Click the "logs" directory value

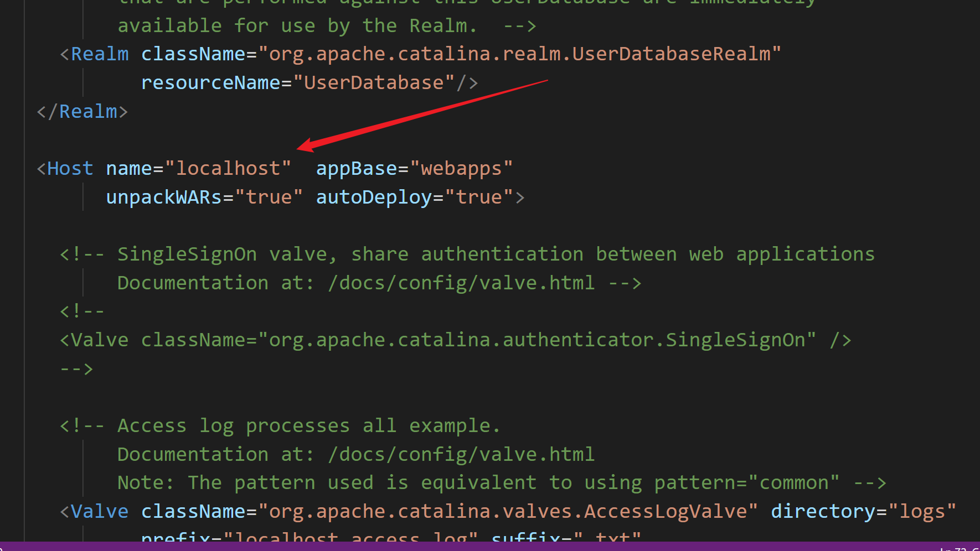[922, 512]
